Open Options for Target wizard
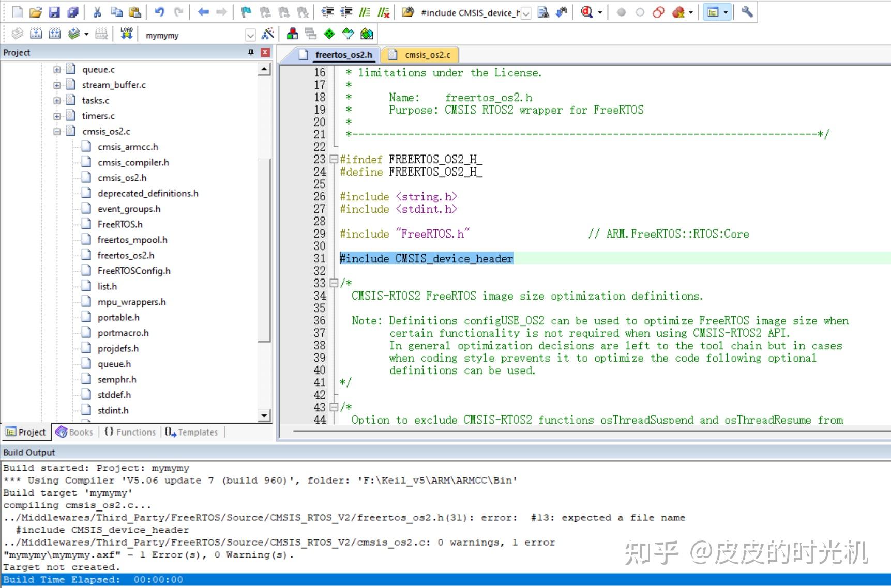891x588 pixels. [x=268, y=34]
